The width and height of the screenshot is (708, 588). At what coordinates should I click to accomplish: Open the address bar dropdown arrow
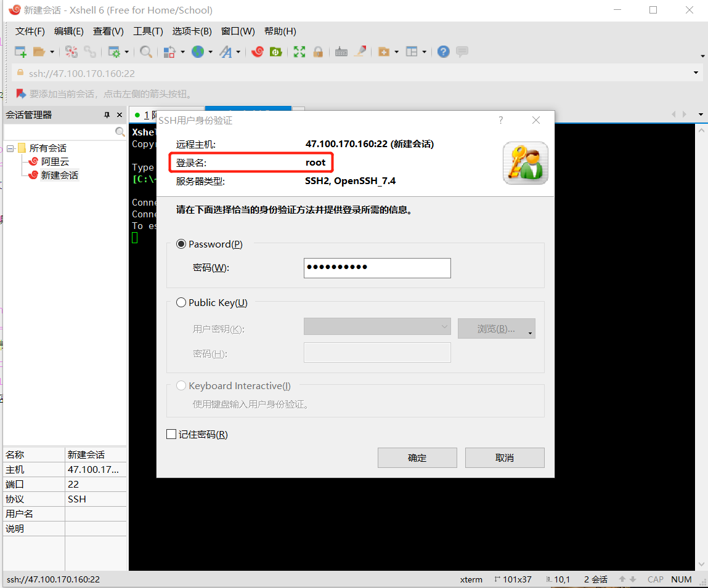click(x=696, y=72)
